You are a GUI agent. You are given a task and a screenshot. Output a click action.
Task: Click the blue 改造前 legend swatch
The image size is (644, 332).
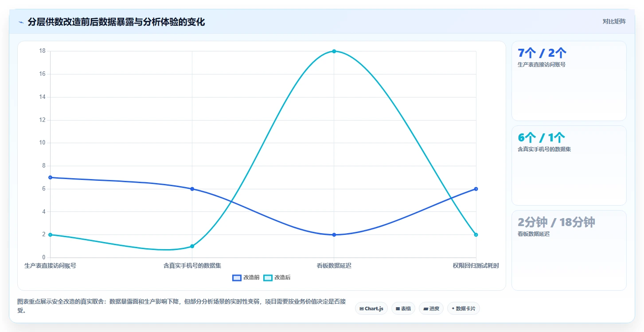[x=237, y=277]
